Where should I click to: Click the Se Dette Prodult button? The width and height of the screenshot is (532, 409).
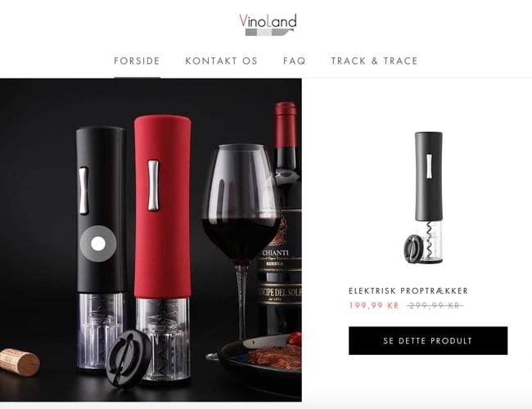(x=428, y=341)
